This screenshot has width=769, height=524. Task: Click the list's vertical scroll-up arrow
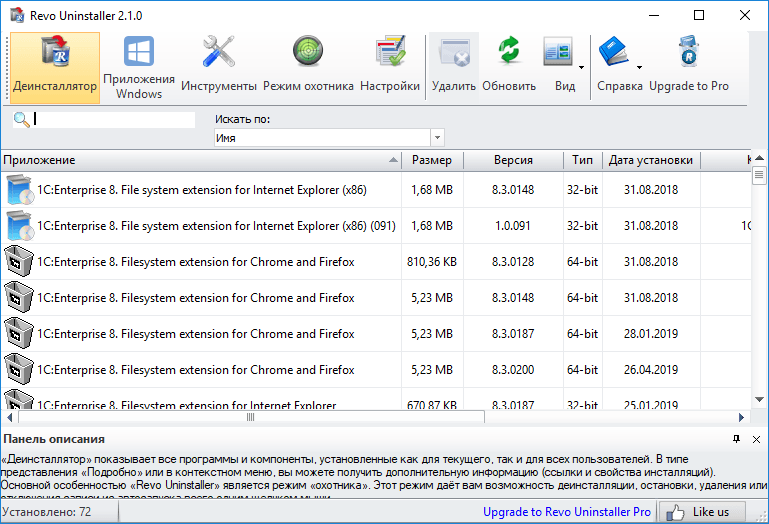(x=759, y=158)
